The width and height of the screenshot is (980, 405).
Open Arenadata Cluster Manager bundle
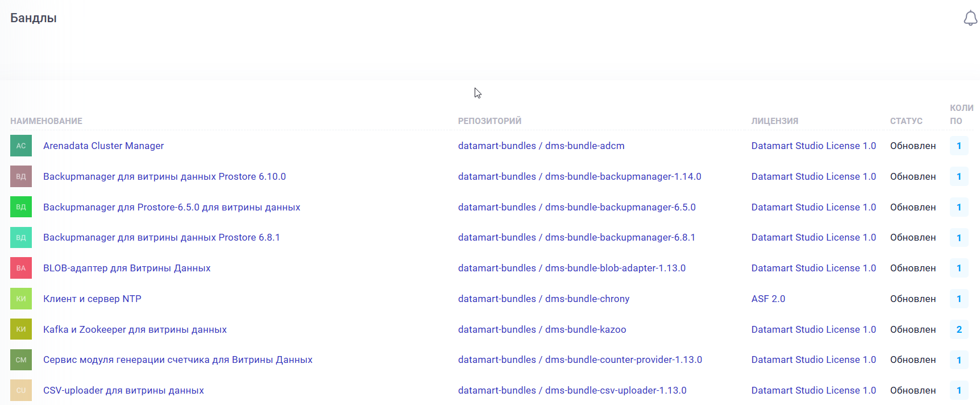tap(103, 146)
